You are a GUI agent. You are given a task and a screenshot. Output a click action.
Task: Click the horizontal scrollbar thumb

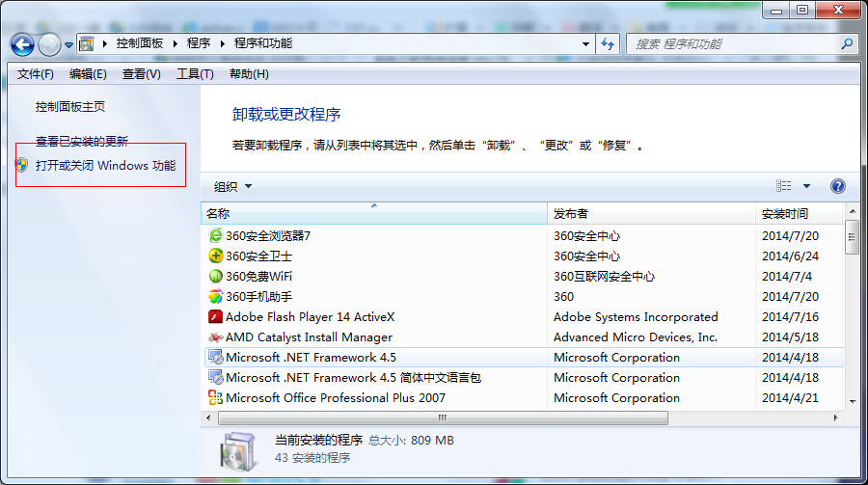click(x=443, y=418)
